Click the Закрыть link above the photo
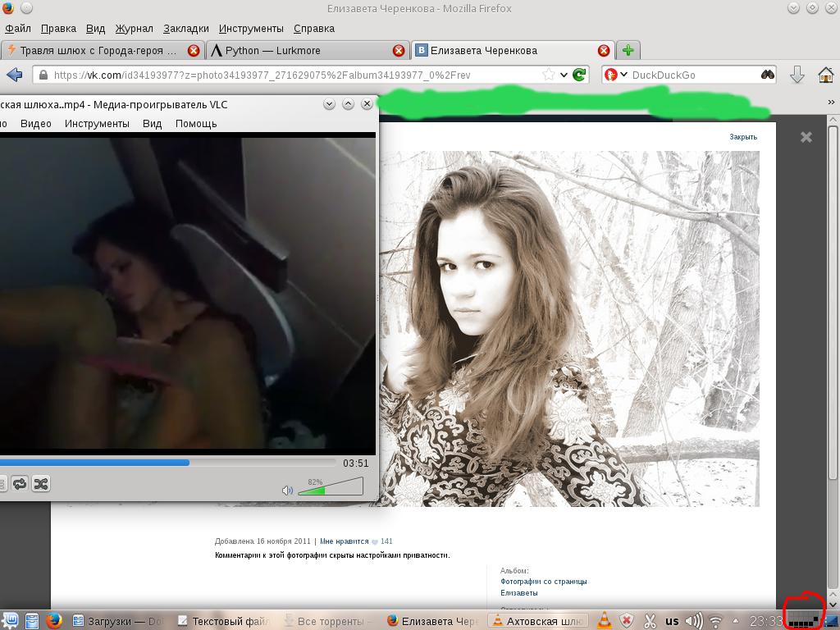 click(743, 137)
